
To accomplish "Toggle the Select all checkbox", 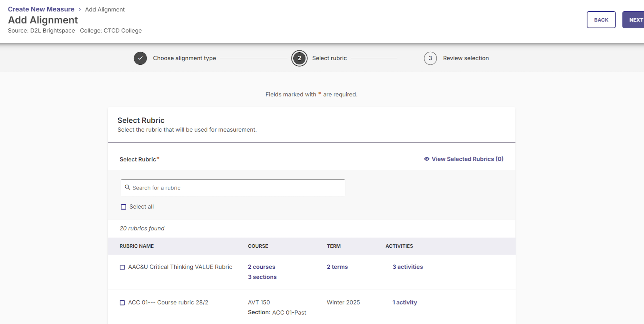I will point(123,207).
